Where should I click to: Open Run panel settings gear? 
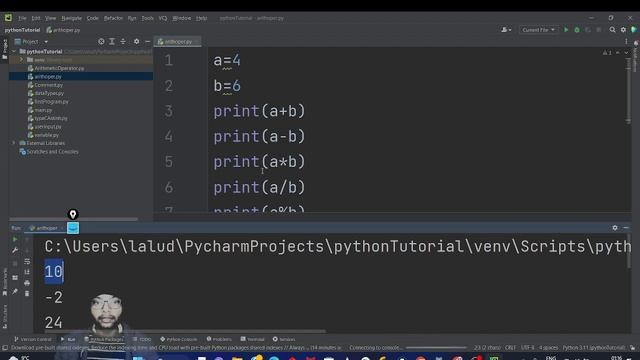pos(615,228)
